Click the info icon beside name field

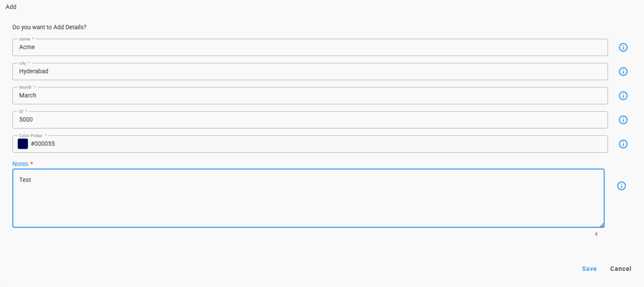(x=623, y=48)
